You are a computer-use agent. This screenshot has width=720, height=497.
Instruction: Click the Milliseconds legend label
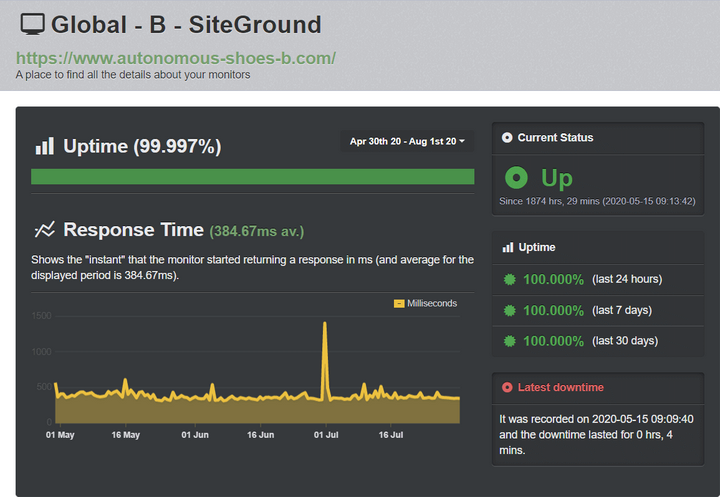point(432,304)
